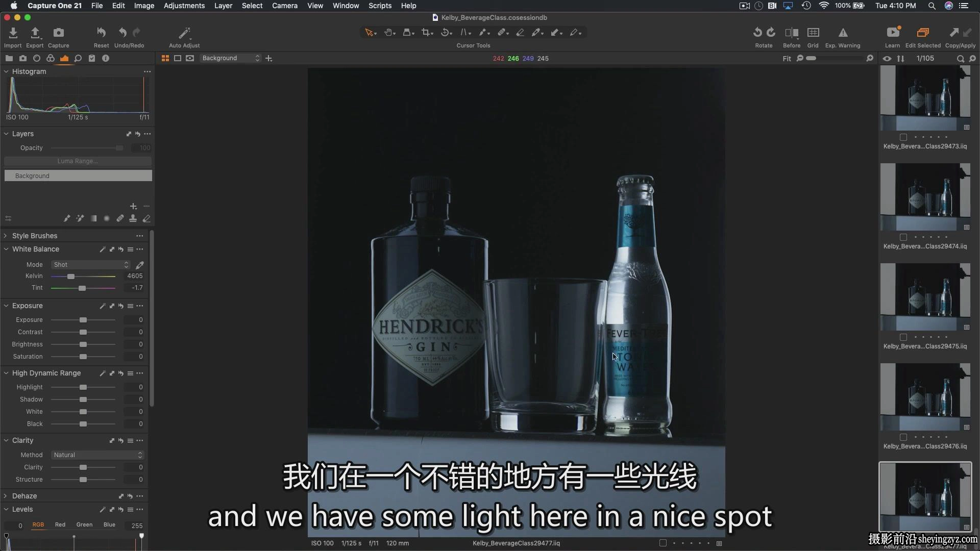
Task: Add a new layer with plus beside Background
Action: point(269,58)
